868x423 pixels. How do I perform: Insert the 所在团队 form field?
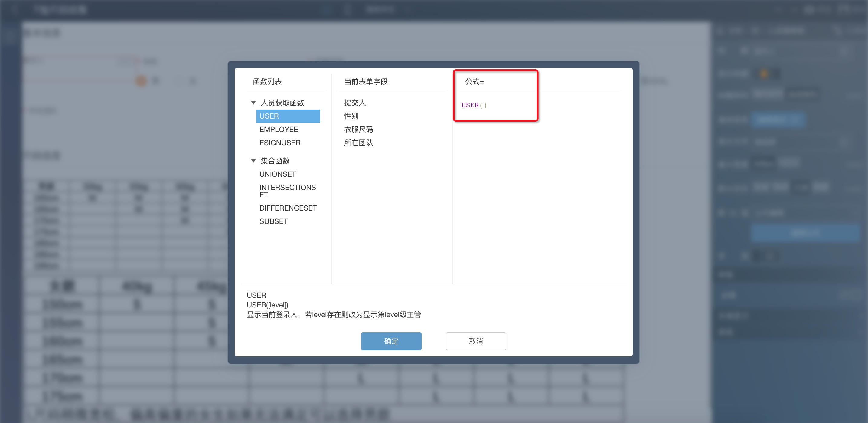(358, 143)
